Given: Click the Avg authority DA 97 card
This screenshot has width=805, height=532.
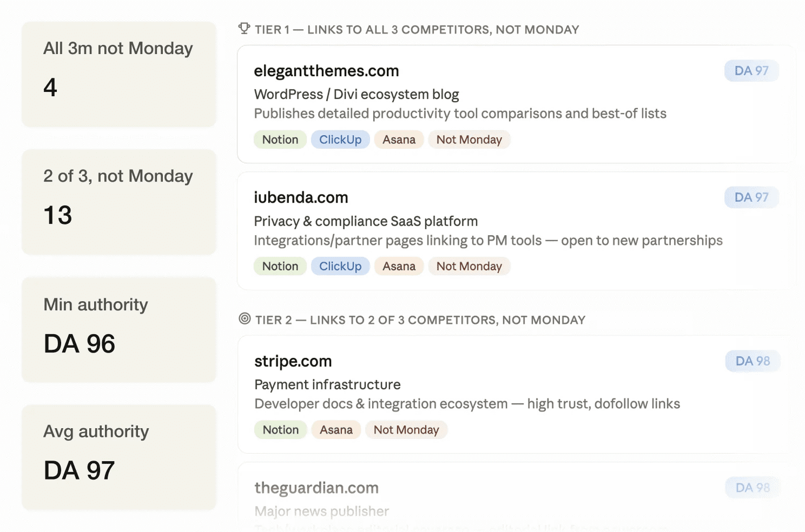Looking at the screenshot, I should 119,457.
